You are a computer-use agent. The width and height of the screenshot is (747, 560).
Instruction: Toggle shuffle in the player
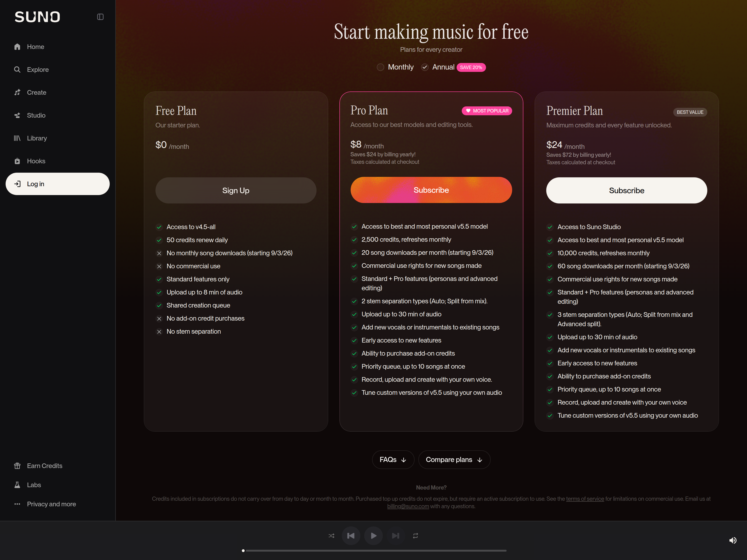point(331,536)
